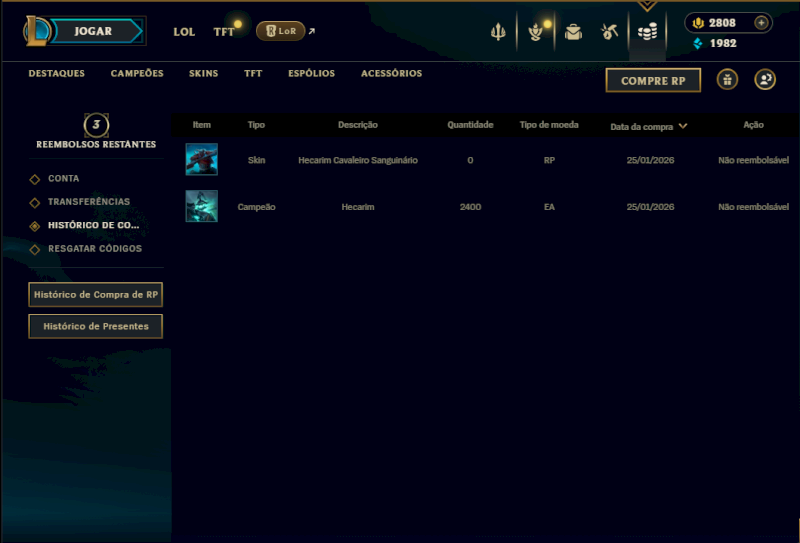Open Legends of Runeterra LoR button

pyautogui.click(x=281, y=31)
